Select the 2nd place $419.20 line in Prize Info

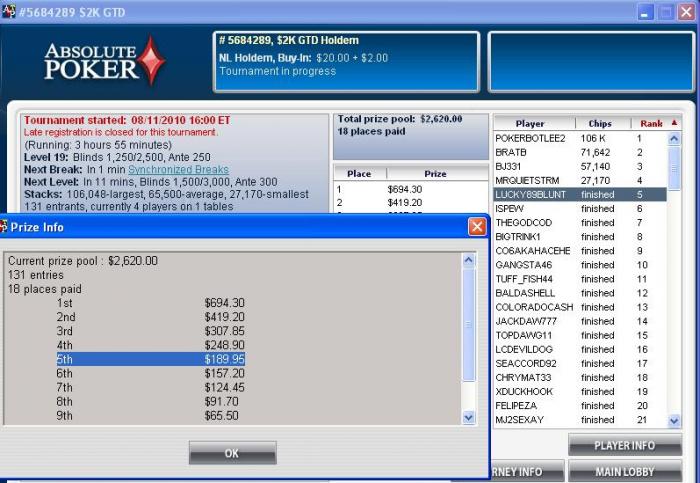150,317
